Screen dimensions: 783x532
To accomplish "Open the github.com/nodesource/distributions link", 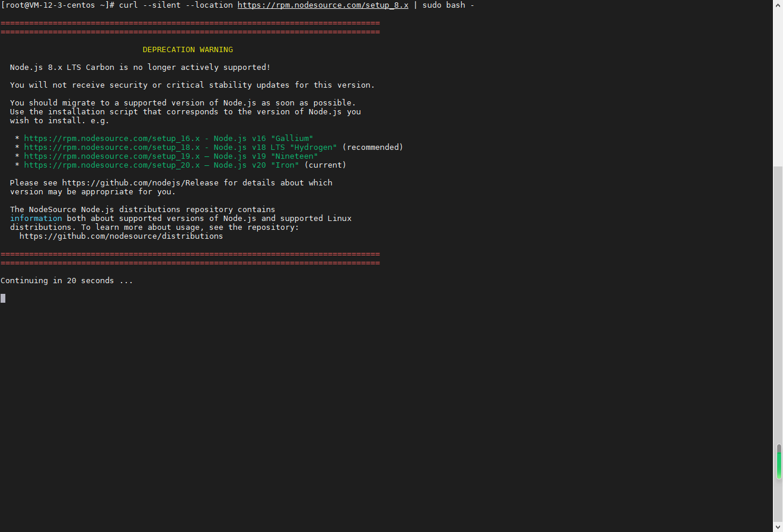I will (x=121, y=236).
